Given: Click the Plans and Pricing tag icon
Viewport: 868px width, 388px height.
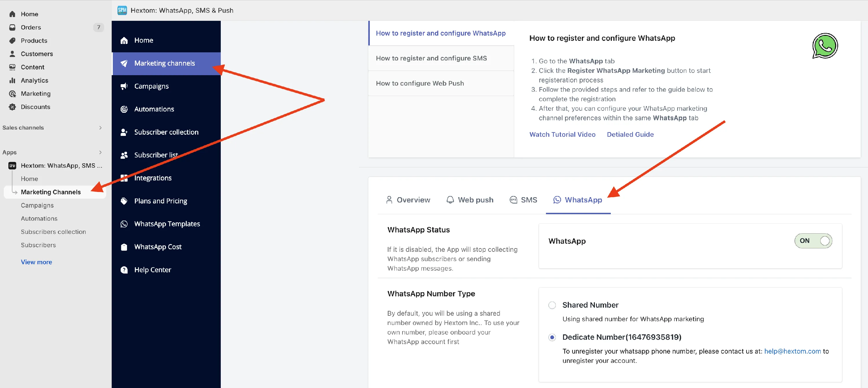Looking at the screenshot, I should [124, 201].
